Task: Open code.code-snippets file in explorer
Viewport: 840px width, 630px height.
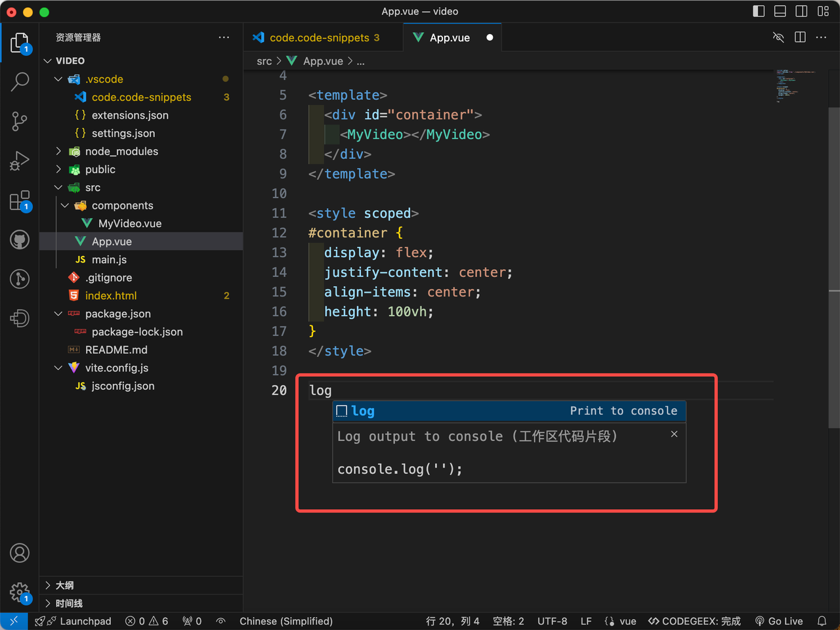Action: pos(141,97)
